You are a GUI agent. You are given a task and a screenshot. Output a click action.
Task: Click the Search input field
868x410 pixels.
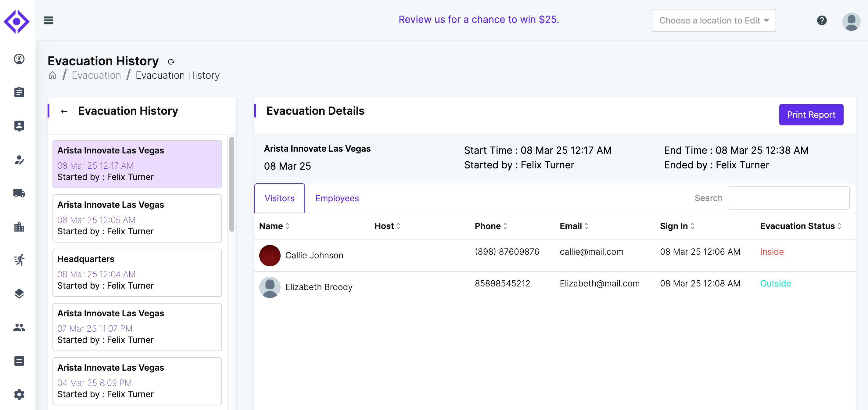coord(788,198)
